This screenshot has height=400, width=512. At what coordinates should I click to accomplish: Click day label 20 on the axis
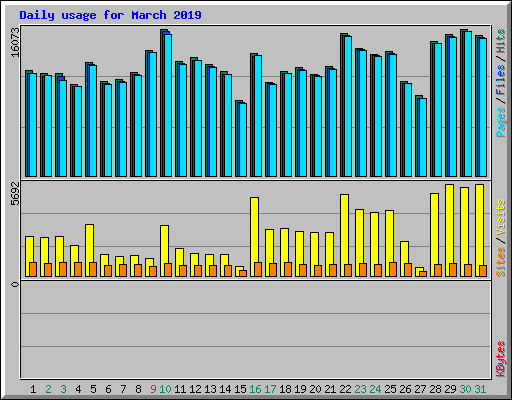point(315,389)
